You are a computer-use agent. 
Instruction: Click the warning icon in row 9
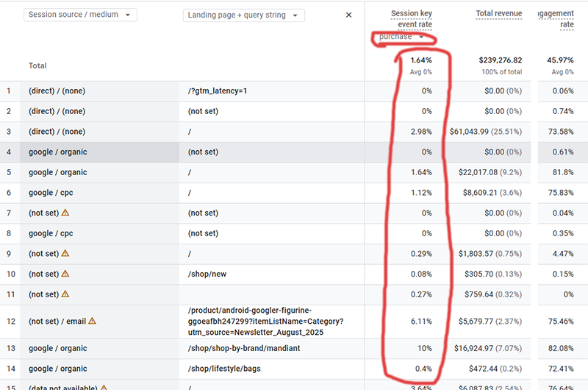coord(65,254)
